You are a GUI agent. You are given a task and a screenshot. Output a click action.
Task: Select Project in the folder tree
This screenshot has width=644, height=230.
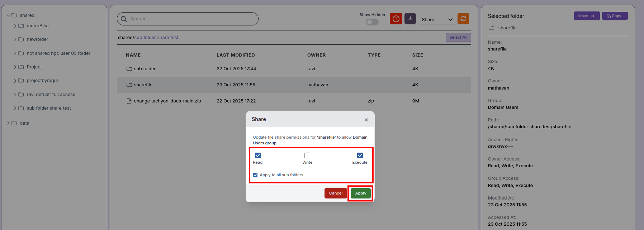coord(34,67)
